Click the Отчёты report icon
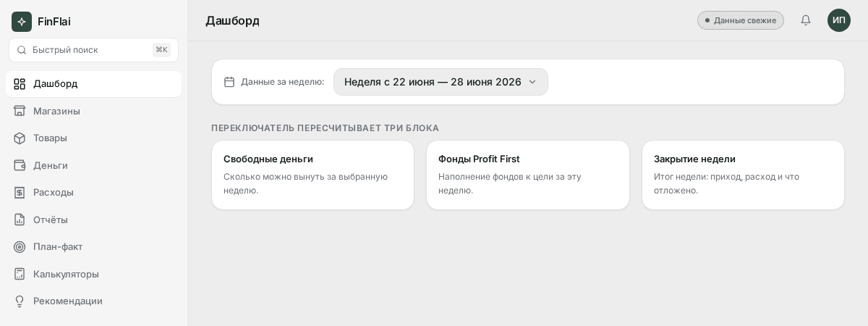This screenshot has width=868, height=326. point(20,220)
